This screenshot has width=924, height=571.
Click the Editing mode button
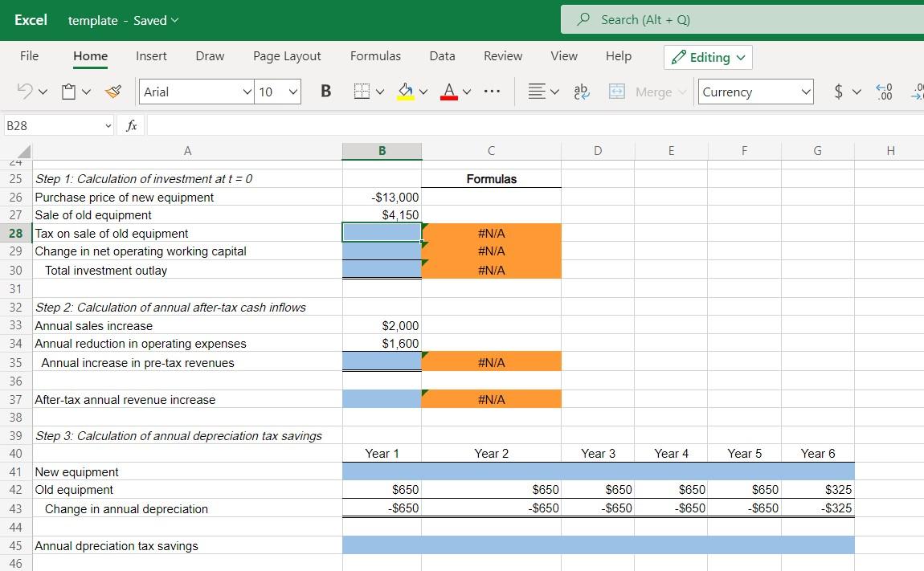click(x=708, y=57)
